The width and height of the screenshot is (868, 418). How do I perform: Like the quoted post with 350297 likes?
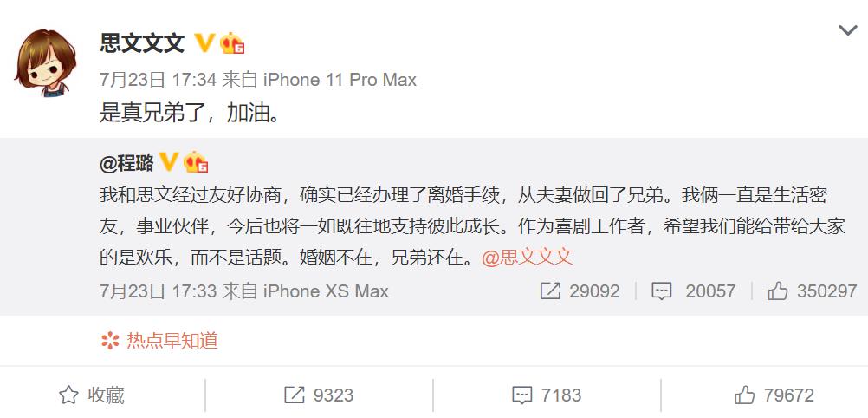point(812,291)
